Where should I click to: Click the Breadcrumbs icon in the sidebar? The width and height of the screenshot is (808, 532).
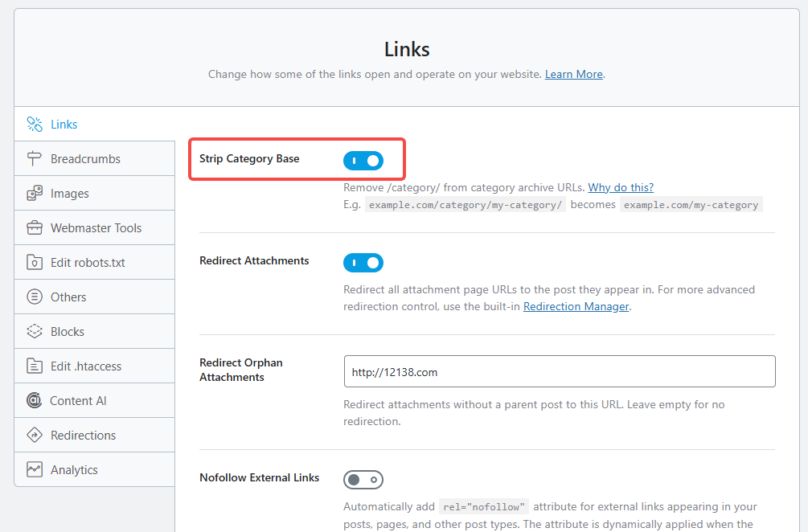click(35, 158)
